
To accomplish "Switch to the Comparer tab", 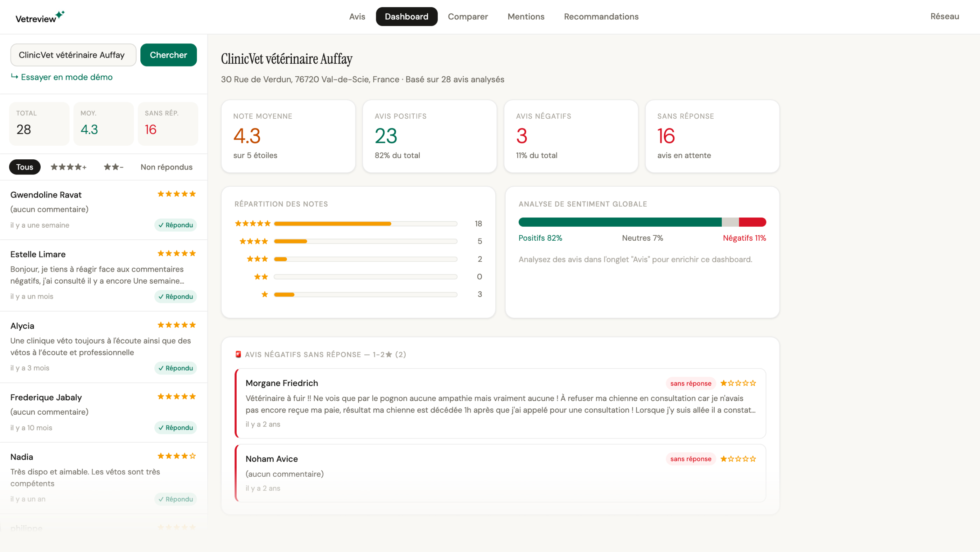I will coord(468,17).
